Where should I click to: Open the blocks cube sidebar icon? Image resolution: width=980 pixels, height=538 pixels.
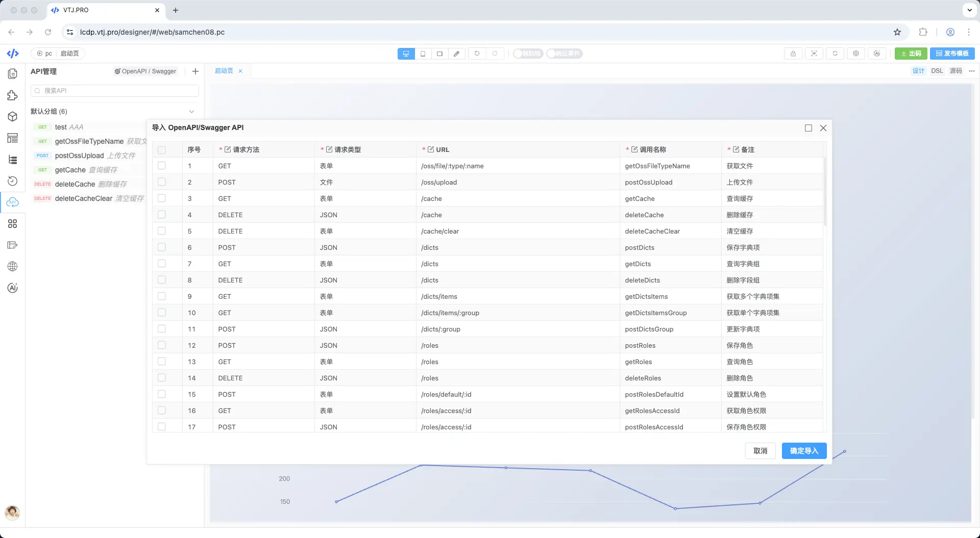13,117
